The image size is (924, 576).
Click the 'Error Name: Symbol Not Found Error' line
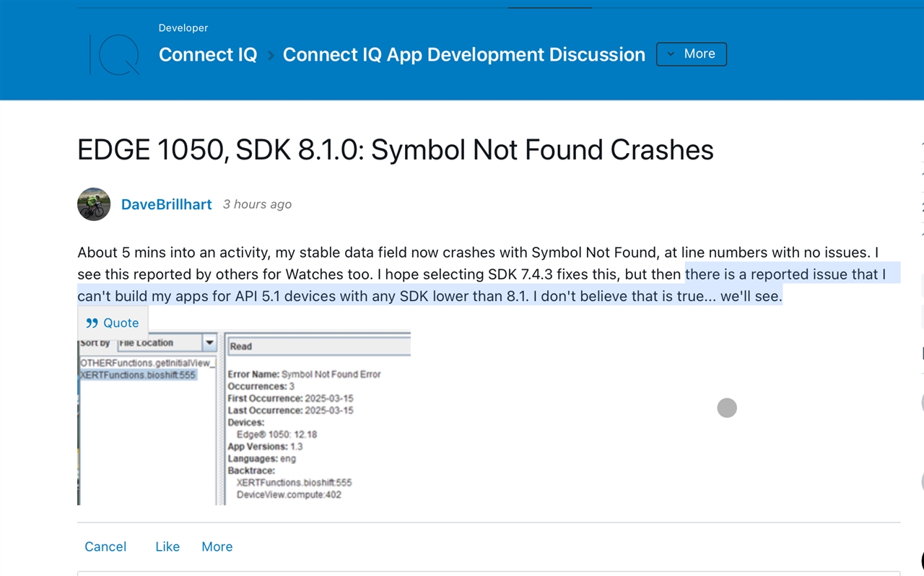point(304,375)
